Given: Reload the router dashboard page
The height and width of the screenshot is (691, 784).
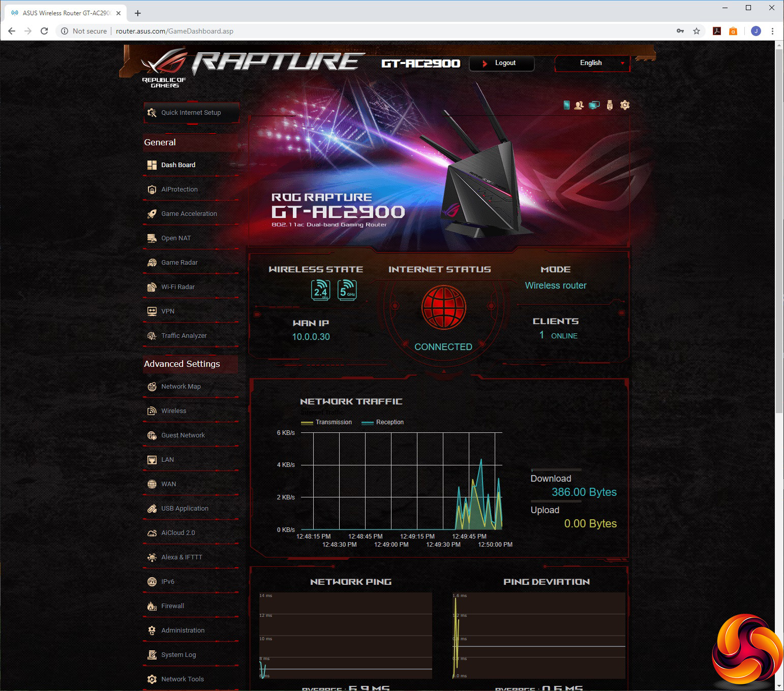Looking at the screenshot, I should 44,31.
